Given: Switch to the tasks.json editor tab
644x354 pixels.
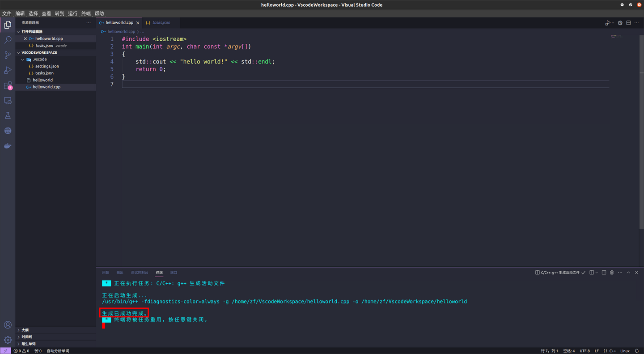Looking at the screenshot, I should (x=161, y=22).
